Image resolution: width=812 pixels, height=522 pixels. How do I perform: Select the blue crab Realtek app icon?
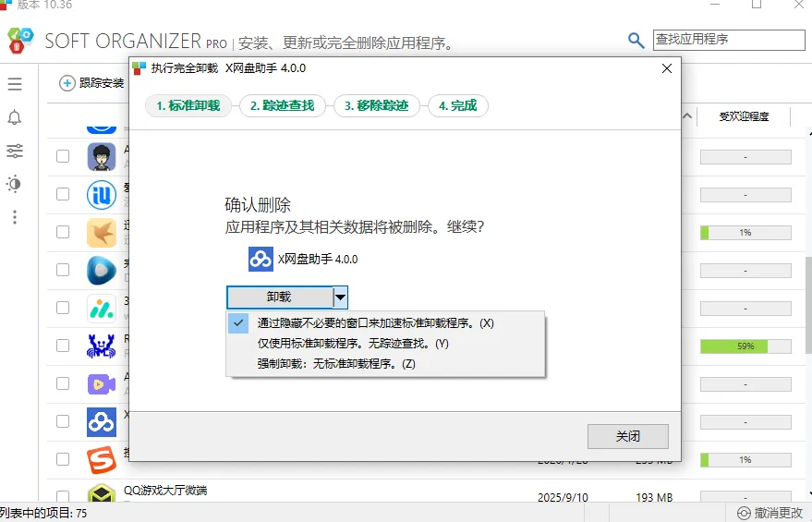pyautogui.click(x=102, y=346)
